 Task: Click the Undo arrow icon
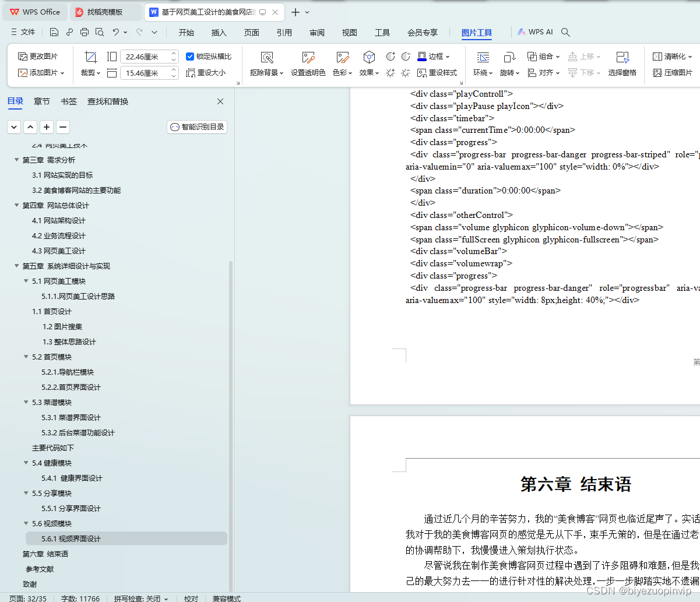coord(116,32)
